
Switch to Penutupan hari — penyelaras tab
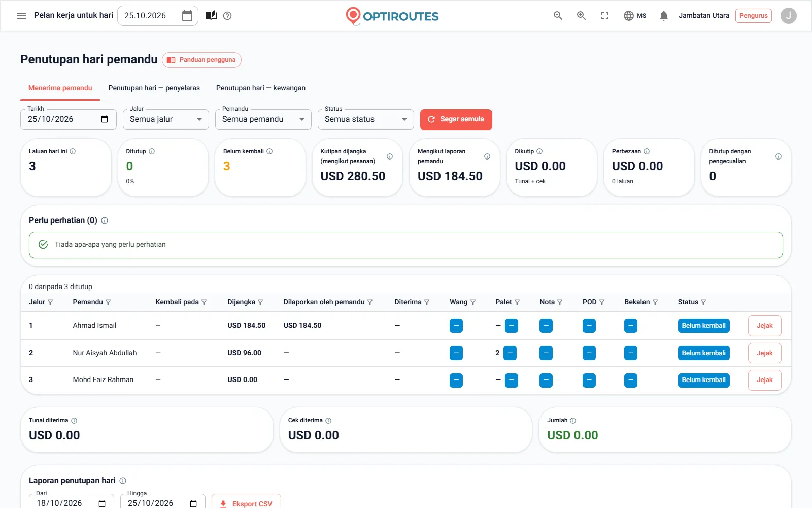coord(154,88)
